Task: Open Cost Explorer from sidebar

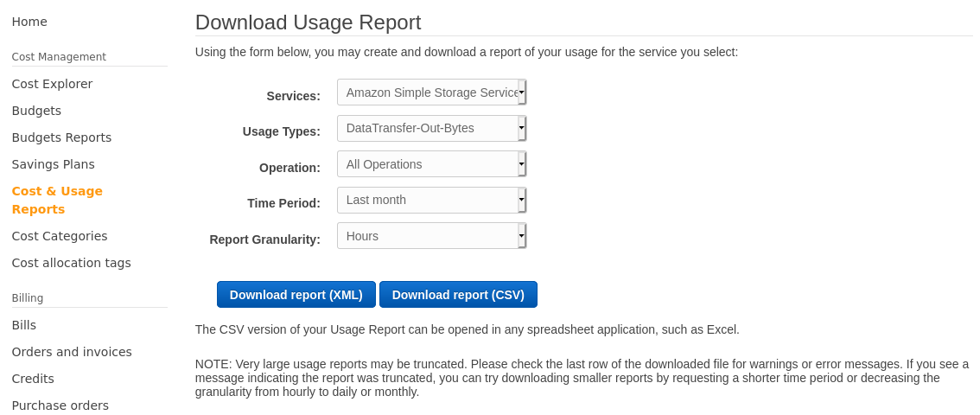Action: coord(52,84)
